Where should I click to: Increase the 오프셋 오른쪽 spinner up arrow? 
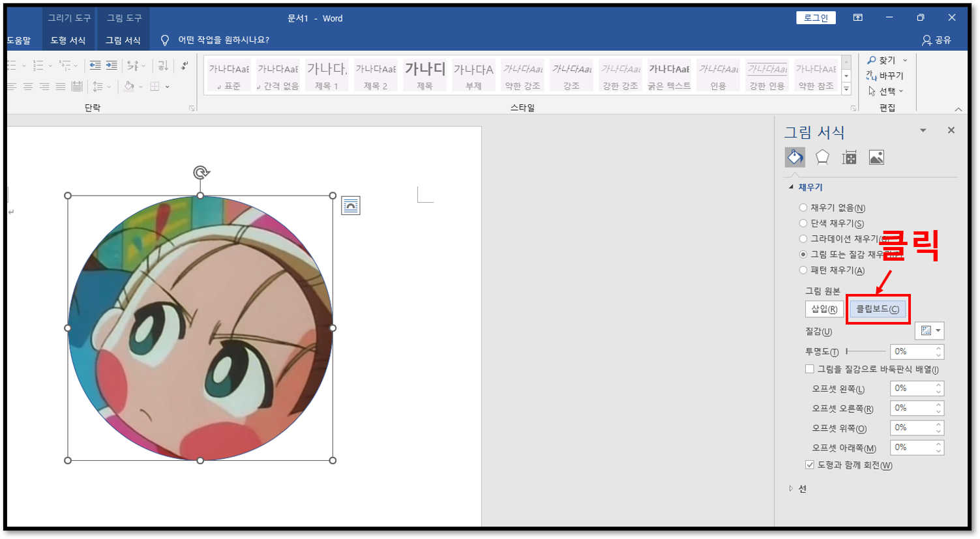tap(939, 405)
